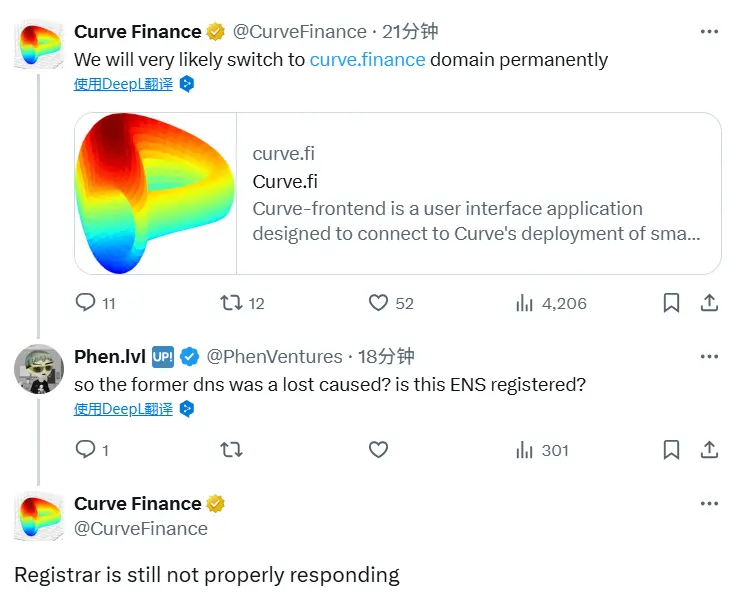The height and width of the screenshot is (592, 739).
Task: Retweet the Phen.lvl reply
Action: [x=231, y=450]
